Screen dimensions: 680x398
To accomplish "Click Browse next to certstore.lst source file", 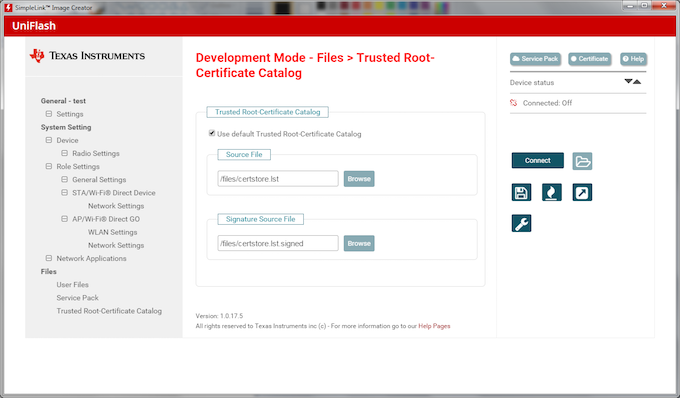I will point(359,179).
